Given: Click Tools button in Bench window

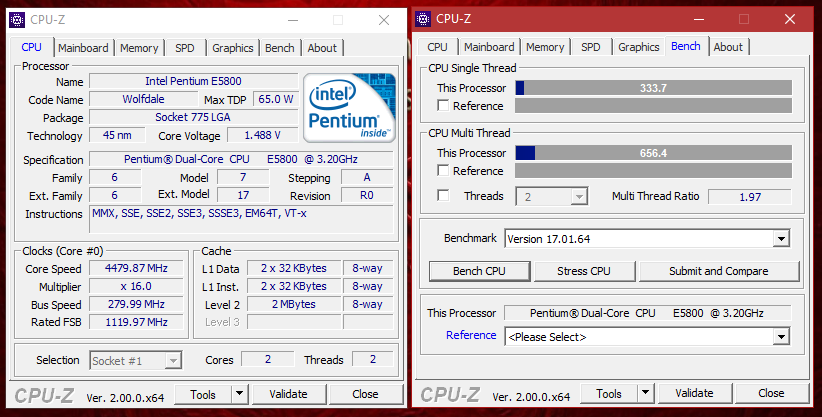Looking at the screenshot, I should tap(609, 393).
